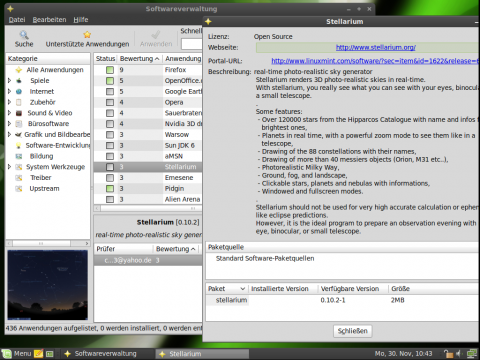Toggle the Alien Arena status checkbox
The height and width of the screenshot is (360, 480).
[x=110, y=199]
